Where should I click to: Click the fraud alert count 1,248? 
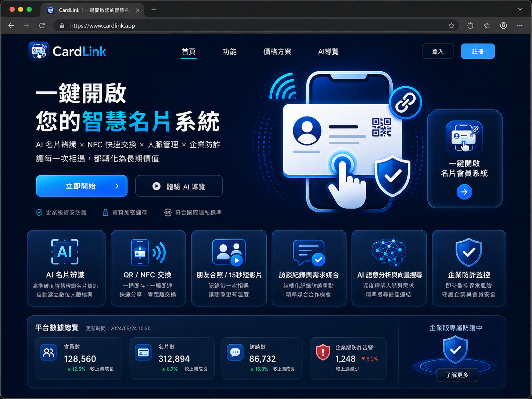pos(345,359)
